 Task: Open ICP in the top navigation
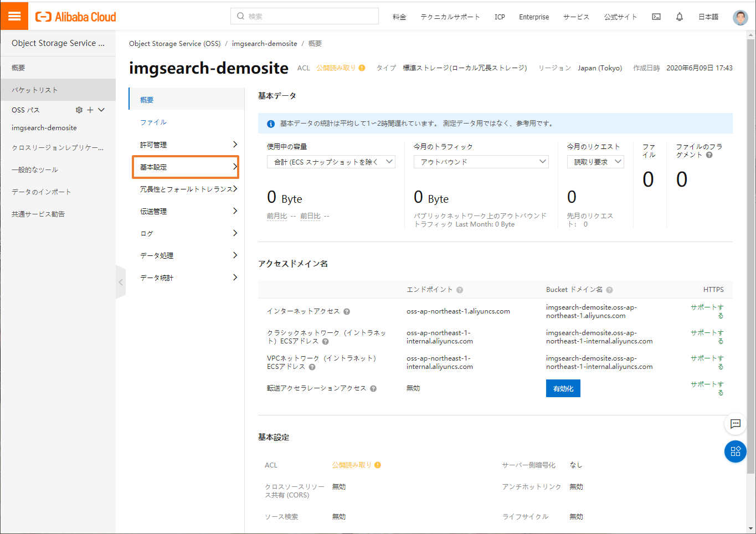pyautogui.click(x=500, y=17)
